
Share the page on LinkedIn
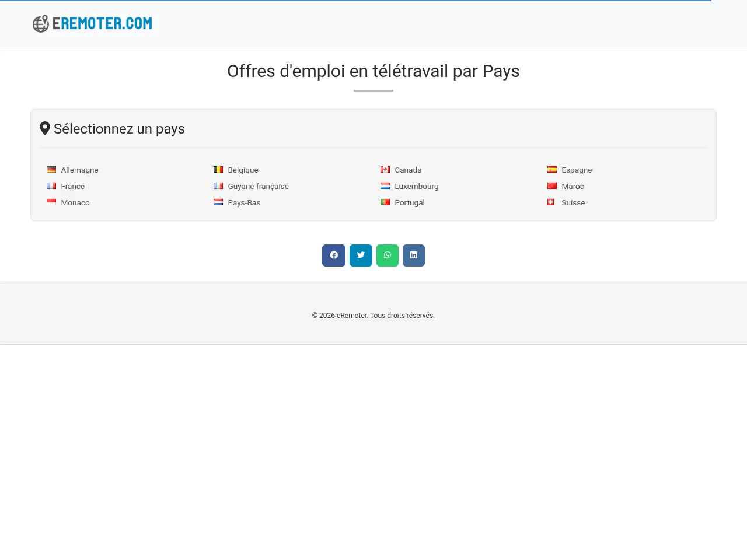[x=414, y=256]
